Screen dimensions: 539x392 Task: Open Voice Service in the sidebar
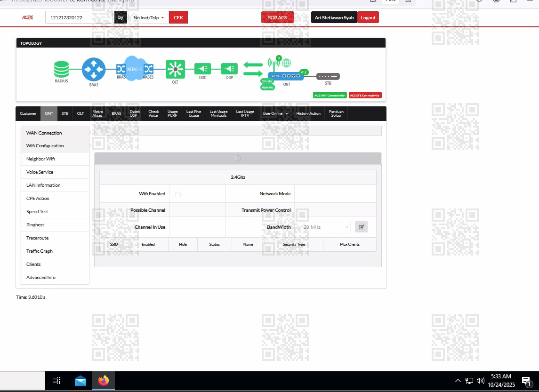click(55, 172)
